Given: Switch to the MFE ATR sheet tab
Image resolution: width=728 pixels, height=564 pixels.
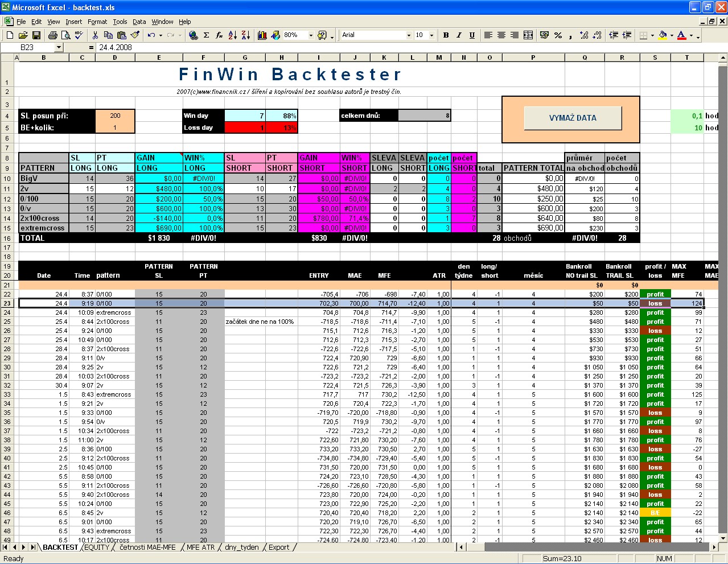Looking at the screenshot, I should 200,547.
